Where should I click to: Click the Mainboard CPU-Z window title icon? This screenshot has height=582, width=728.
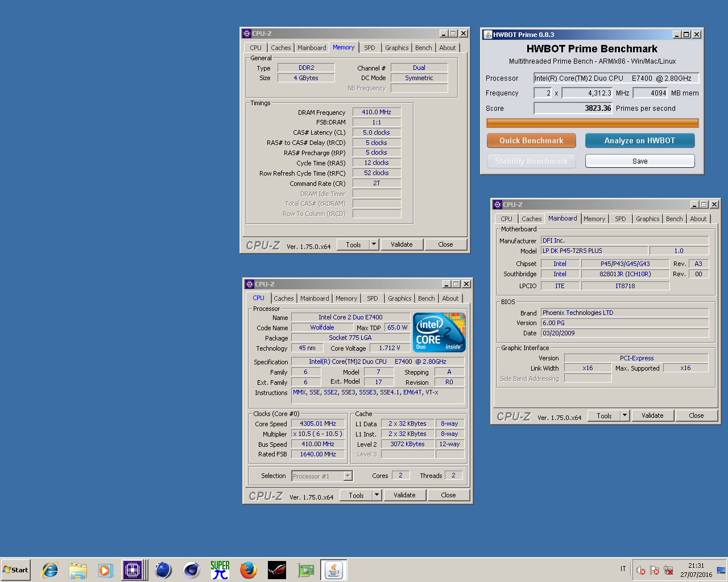[498, 205]
